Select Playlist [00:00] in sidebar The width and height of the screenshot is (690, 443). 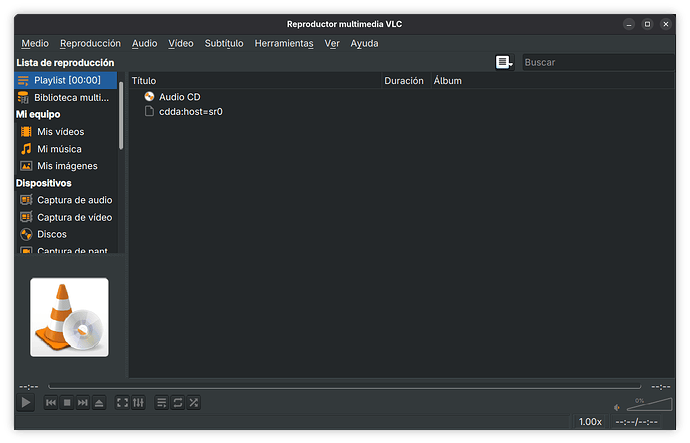click(x=66, y=81)
